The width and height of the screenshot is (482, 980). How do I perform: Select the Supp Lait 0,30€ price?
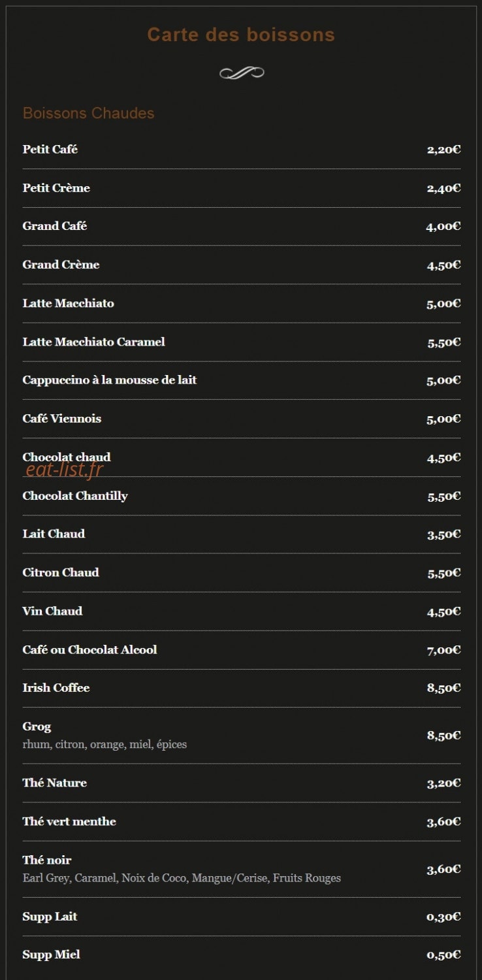coord(444,917)
